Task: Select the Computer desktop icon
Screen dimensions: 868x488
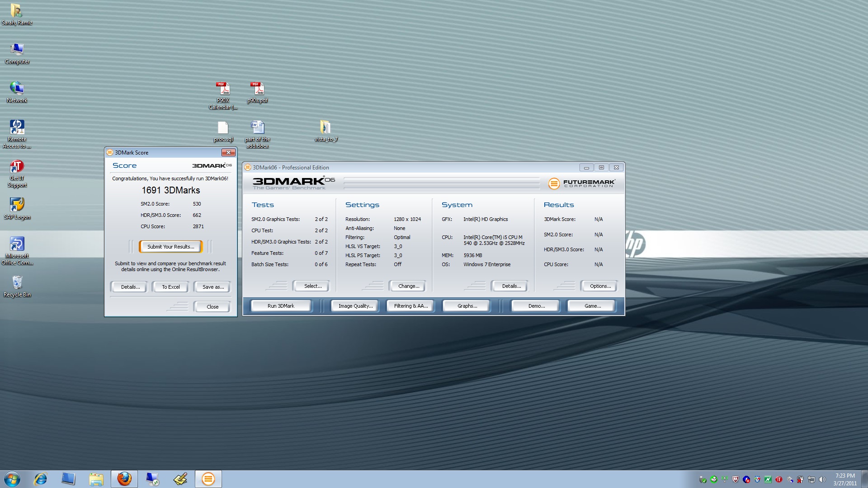Action: point(17,53)
